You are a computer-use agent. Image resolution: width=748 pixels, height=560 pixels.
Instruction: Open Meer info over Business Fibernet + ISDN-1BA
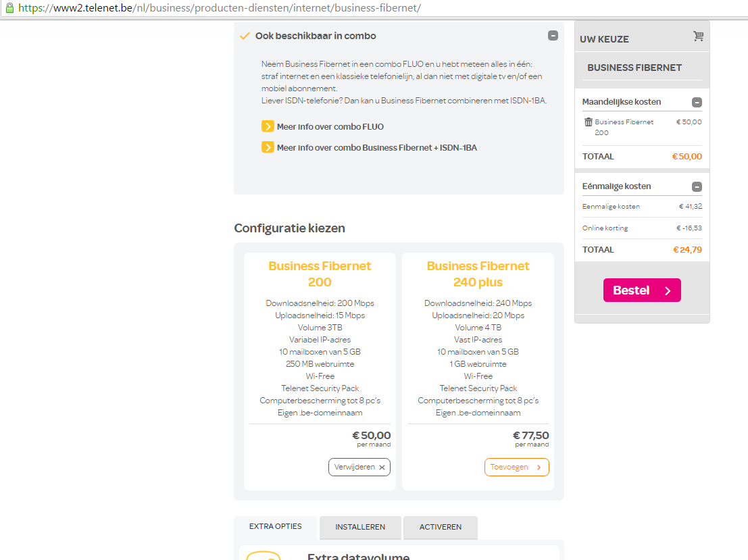click(x=377, y=147)
